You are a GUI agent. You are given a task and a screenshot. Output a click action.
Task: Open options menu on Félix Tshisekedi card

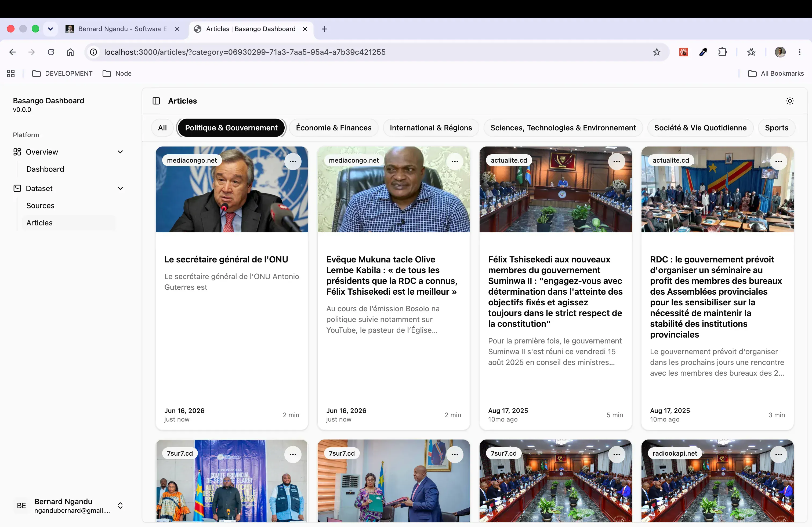(x=617, y=161)
